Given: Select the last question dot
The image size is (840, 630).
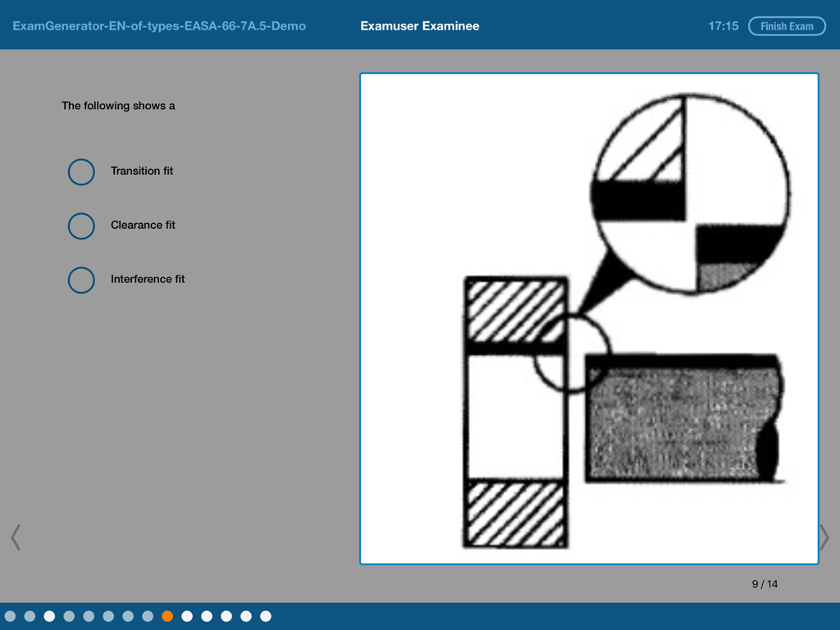Looking at the screenshot, I should point(267,614).
